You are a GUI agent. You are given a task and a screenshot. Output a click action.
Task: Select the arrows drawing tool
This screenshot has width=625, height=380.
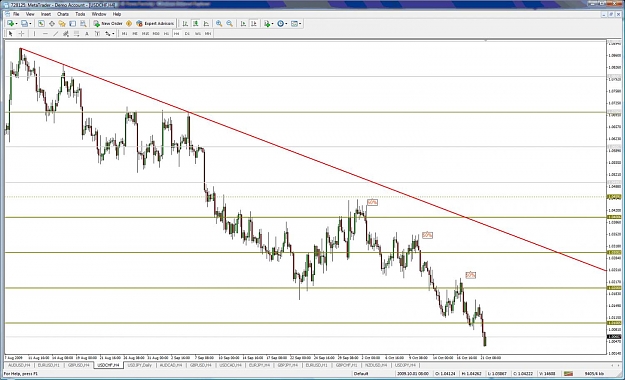(107, 33)
